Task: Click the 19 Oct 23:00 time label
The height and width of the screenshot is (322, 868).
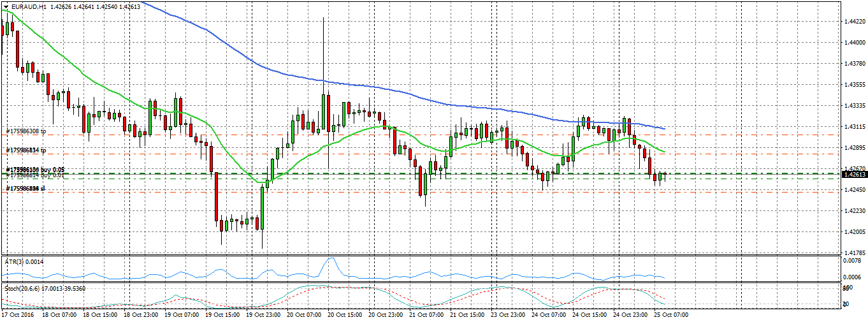Action: tap(264, 315)
